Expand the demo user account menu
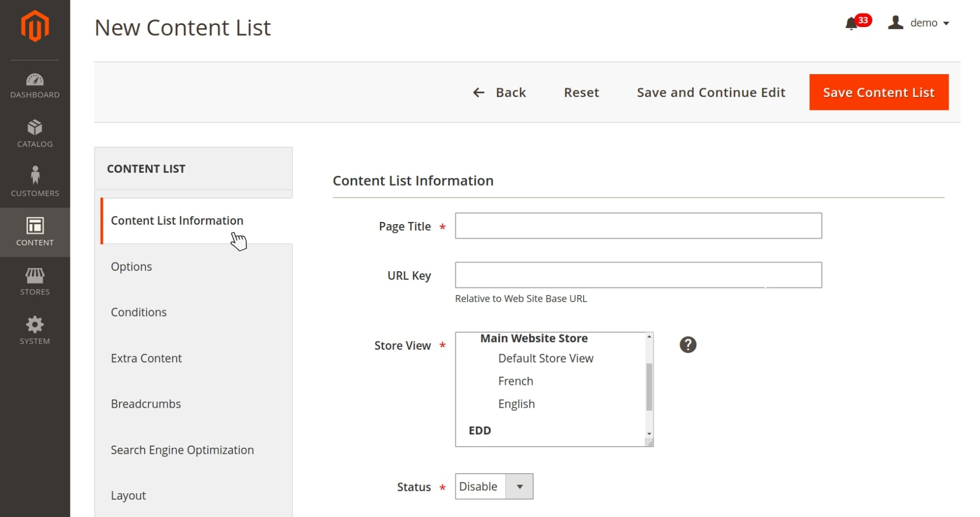This screenshot has width=980, height=517. tap(919, 23)
